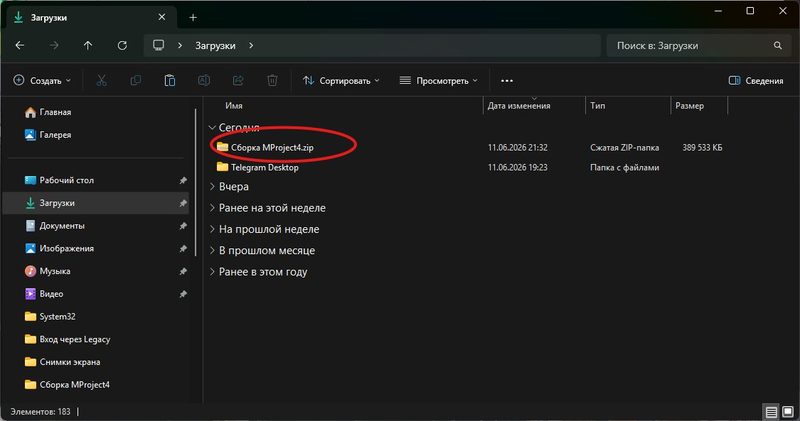This screenshot has width=800, height=421.
Task: Select Загрузки in the sidebar
Action: coord(95,203)
